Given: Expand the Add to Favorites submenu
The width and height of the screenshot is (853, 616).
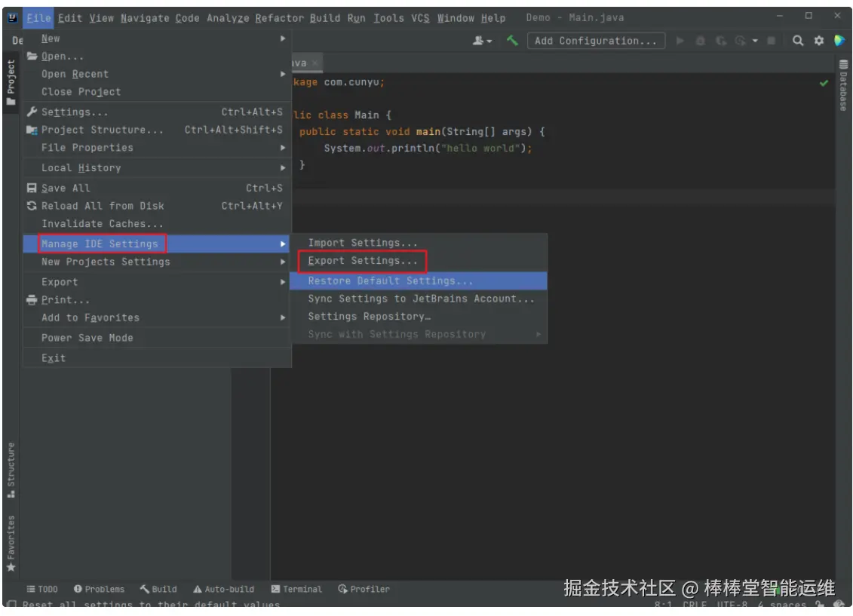Looking at the screenshot, I should [x=283, y=317].
